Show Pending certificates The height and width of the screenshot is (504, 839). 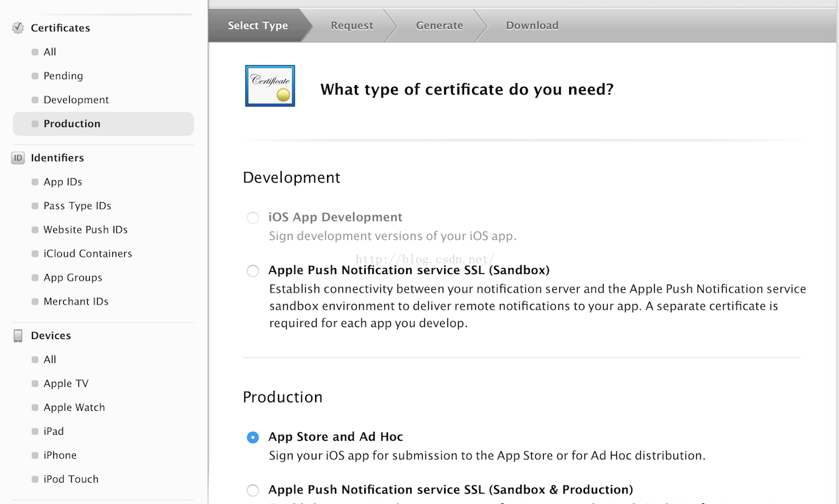coord(63,76)
